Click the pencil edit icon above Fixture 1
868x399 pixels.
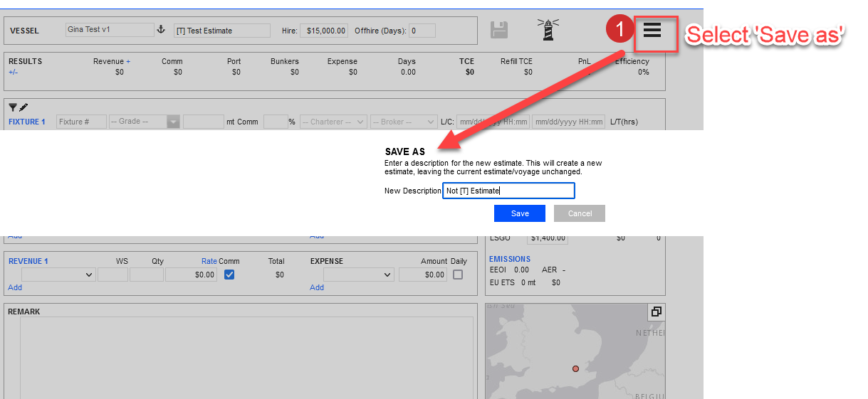tap(23, 107)
